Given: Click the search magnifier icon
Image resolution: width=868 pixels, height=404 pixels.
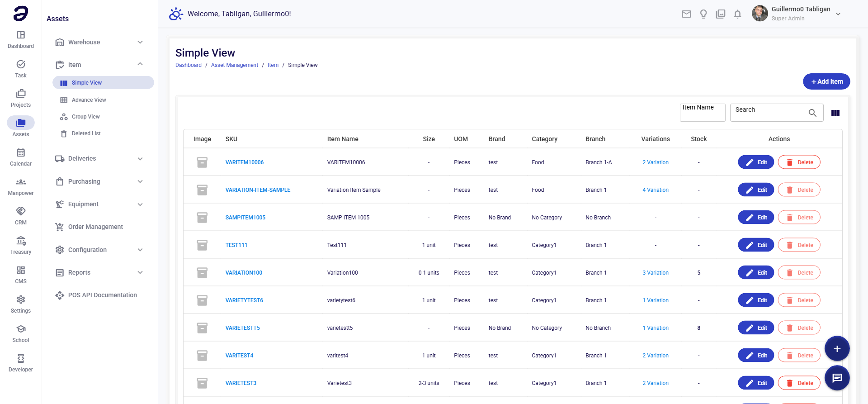Looking at the screenshot, I should click(x=812, y=113).
